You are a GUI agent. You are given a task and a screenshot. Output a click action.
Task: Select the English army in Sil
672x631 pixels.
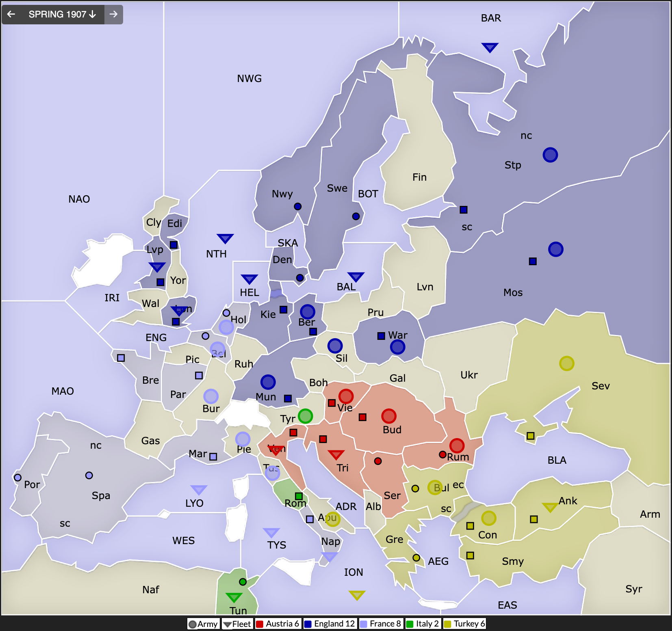tap(335, 346)
